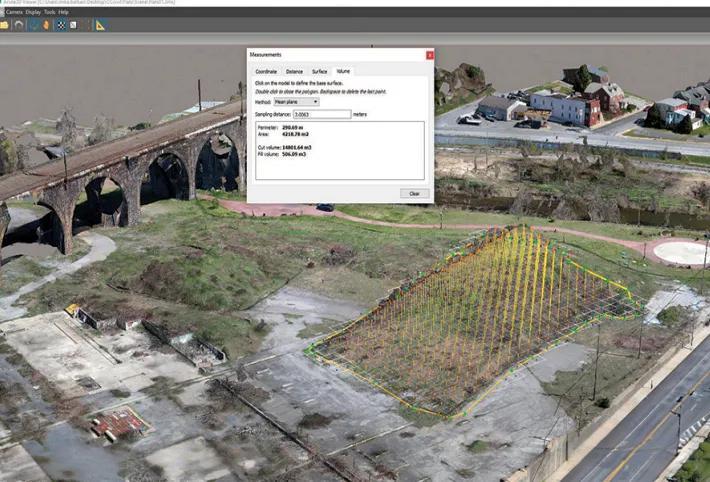Viewport: 710px width, 482px height.
Task: Open the Help menu
Action: [63, 12]
